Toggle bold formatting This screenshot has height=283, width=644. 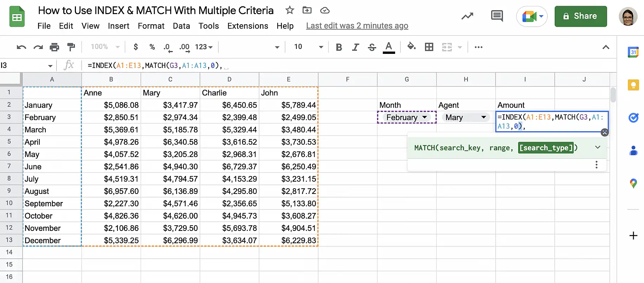click(x=339, y=47)
